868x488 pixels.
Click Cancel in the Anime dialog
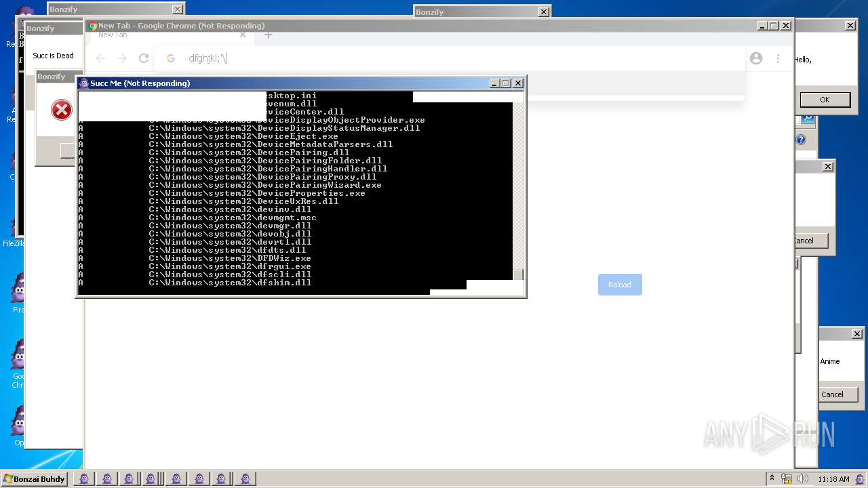[832, 394]
